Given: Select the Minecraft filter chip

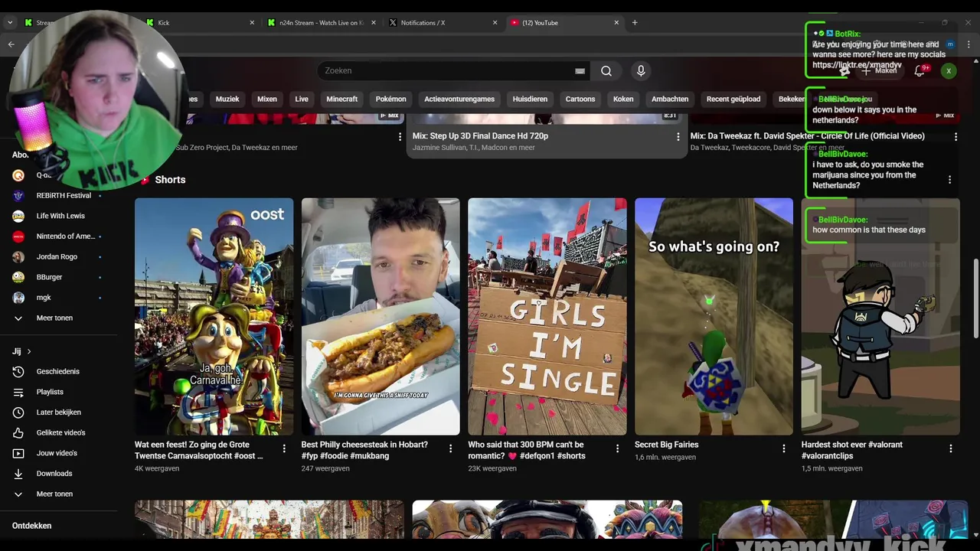Looking at the screenshot, I should tap(342, 99).
